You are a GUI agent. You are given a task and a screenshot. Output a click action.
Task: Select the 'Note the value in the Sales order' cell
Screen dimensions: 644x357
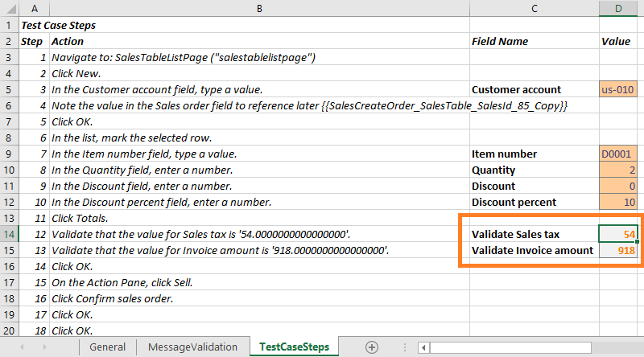(259, 105)
